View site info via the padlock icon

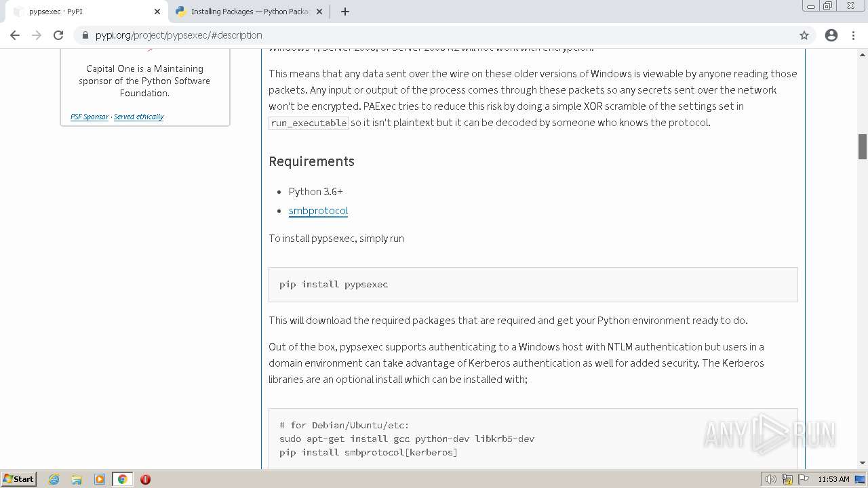[85, 35]
